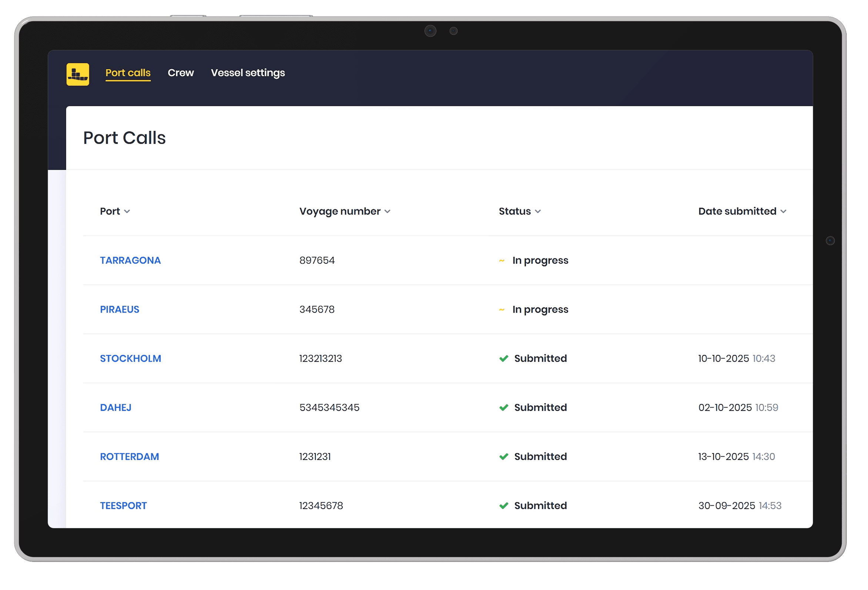
Task: Open the TEESPORT port call
Action: 123,506
